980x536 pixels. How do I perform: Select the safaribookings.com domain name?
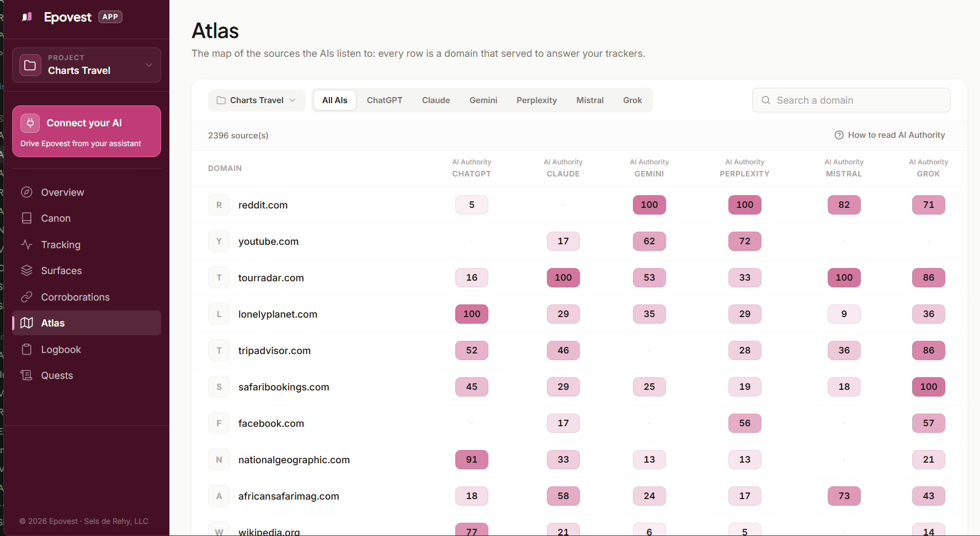click(x=284, y=387)
